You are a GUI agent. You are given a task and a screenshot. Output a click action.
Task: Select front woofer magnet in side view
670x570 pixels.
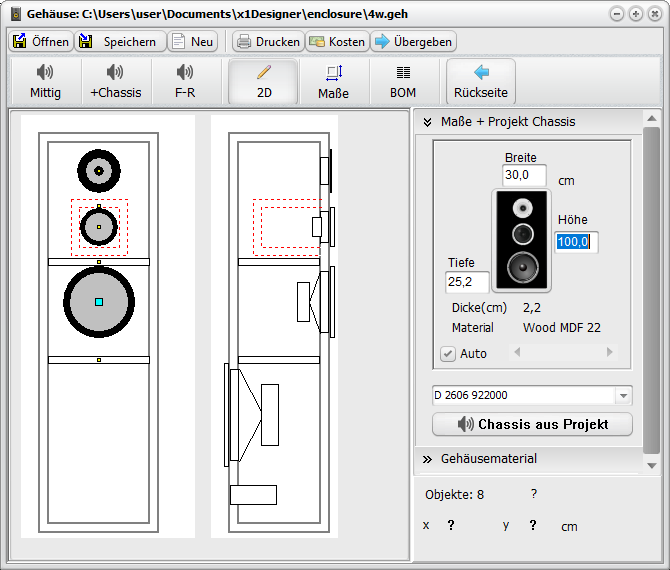tap(303, 302)
